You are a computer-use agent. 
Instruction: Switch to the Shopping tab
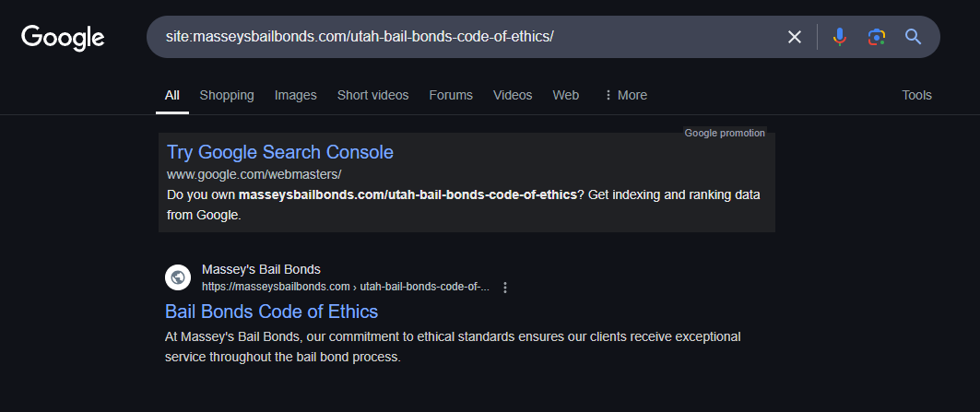click(x=227, y=96)
